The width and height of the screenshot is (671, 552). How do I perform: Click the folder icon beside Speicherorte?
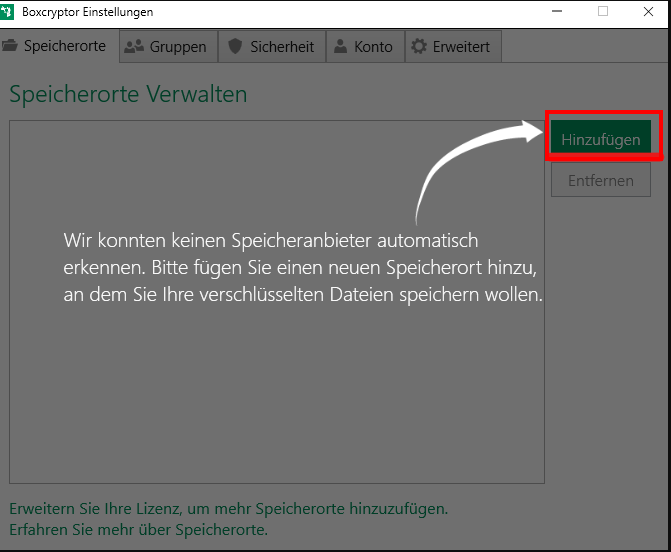click(9, 45)
